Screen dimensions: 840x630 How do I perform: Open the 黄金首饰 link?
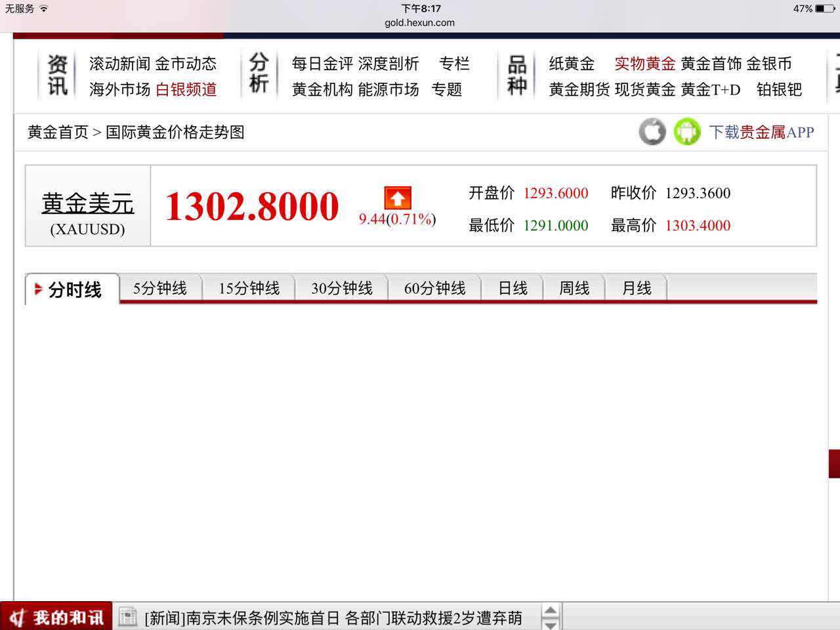point(711,64)
